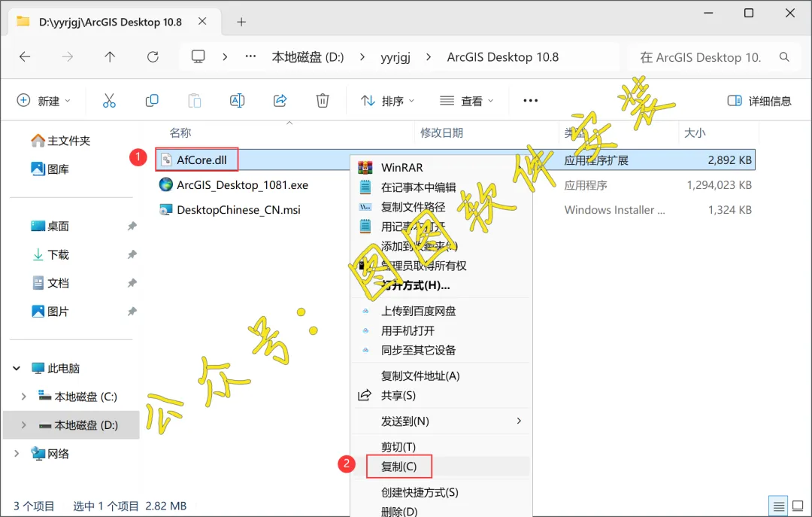This screenshot has width=812, height=517.
Task: Go forward with the right arrow
Action: (68, 57)
